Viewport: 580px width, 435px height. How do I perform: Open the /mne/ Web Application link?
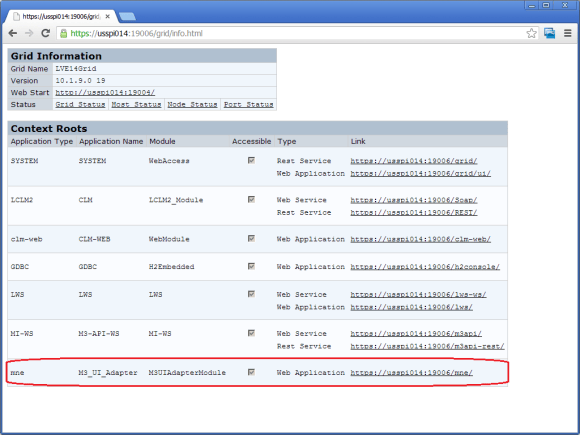tap(411, 373)
